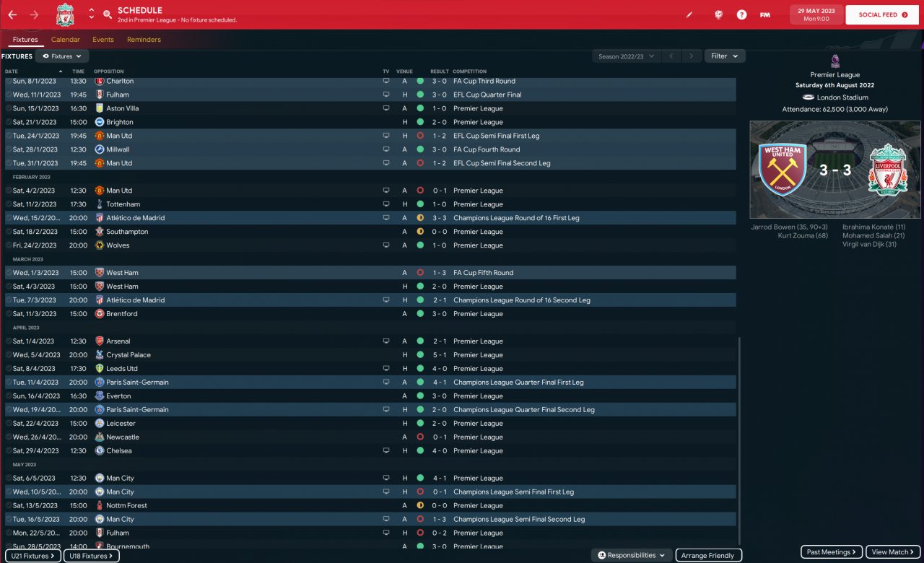Image resolution: width=924 pixels, height=563 pixels.
Task: Open the world globe icon
Action: click(x=718, y=14)
